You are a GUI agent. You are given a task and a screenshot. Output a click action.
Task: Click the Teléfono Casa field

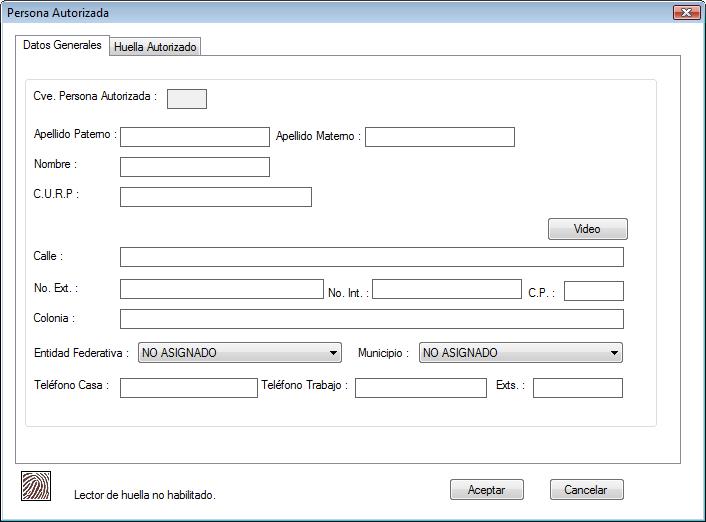click(188, 388)
